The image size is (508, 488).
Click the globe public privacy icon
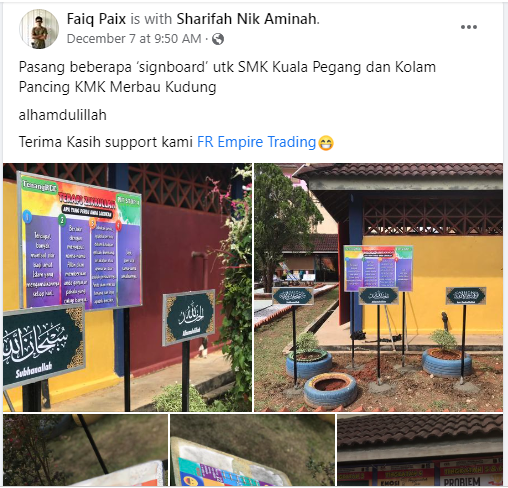[218, 39]
